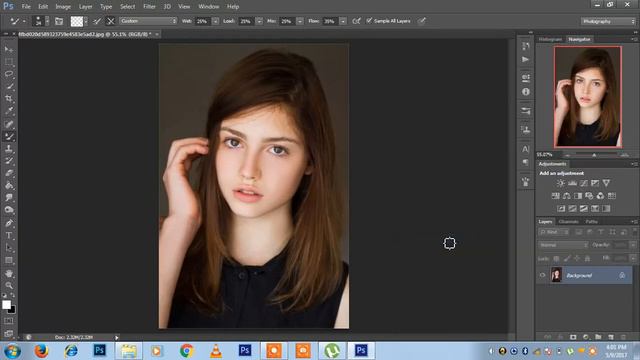640x360 pixels.
Task: Open the Load percentage dropdown arrow
Action: click(259, 21)
